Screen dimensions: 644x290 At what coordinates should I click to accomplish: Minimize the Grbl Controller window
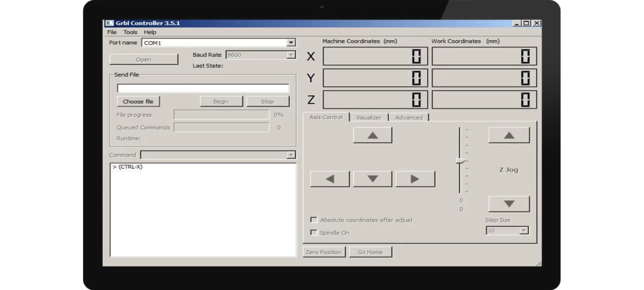pyautogui.click(x=517, y=23)
